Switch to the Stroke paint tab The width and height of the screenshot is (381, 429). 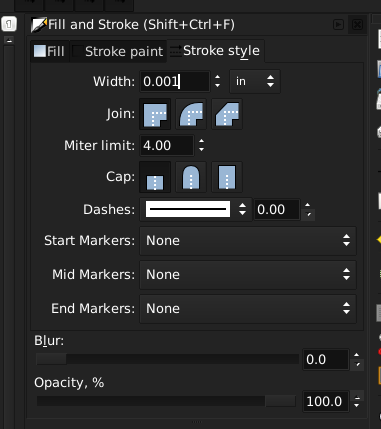(118, 51)
